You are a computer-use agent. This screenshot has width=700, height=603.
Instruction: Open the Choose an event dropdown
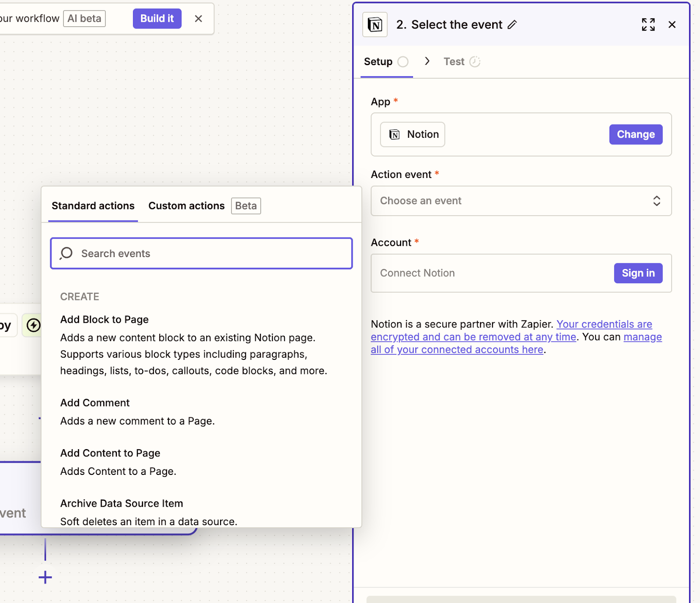point(521,201)
